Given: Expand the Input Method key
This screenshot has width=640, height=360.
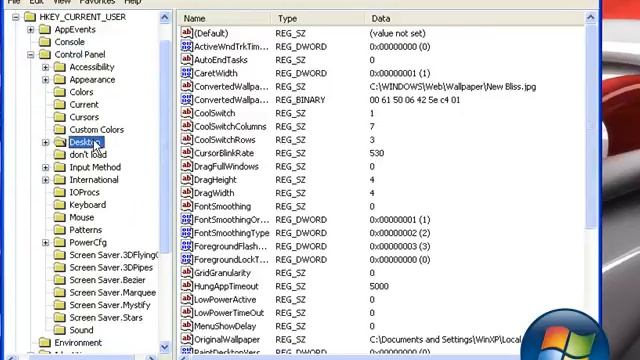Looking at the screenshot, I should coord(46,167).
